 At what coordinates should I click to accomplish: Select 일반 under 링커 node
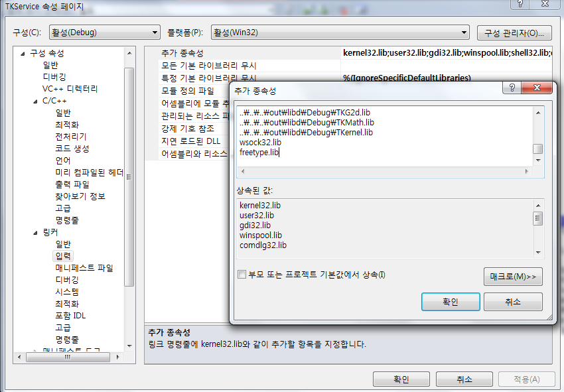(63, 244)
